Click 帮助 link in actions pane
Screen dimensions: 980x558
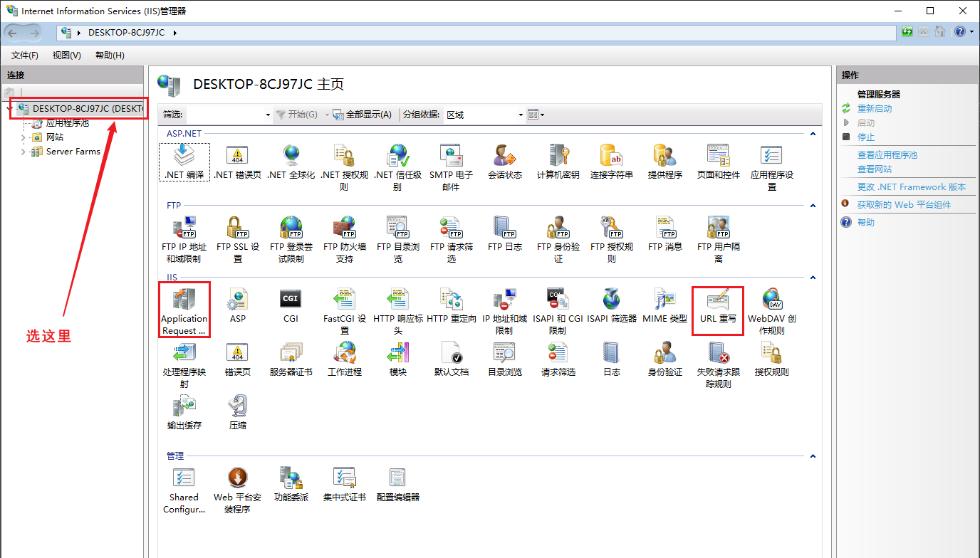(x=865, y=223)
